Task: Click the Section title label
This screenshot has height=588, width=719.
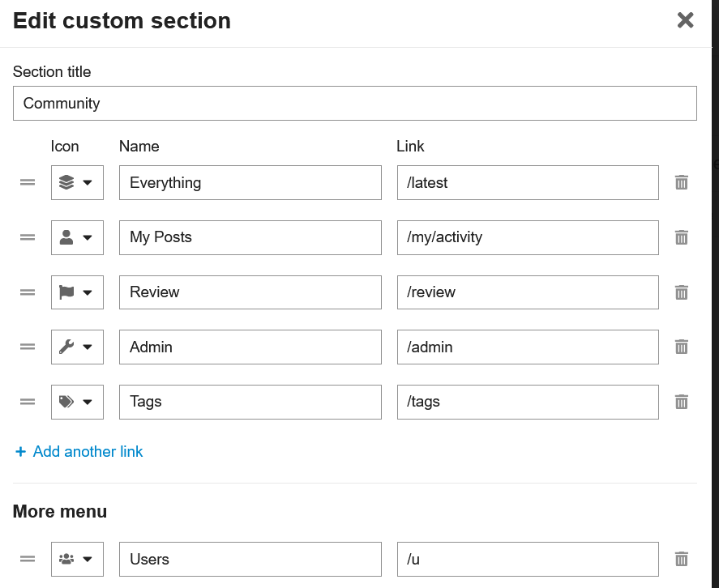Action: pos(52,71)
